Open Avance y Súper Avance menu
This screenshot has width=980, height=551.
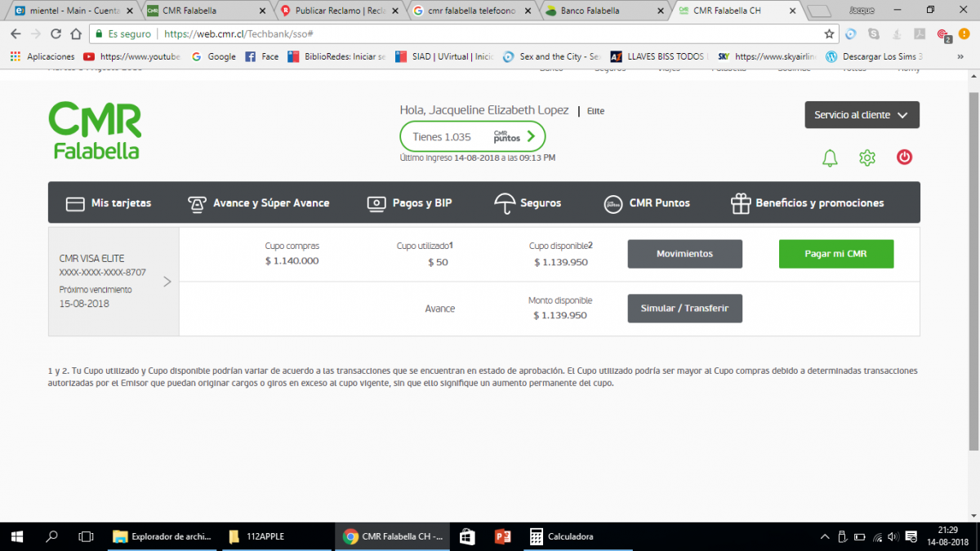pos(258,203)
